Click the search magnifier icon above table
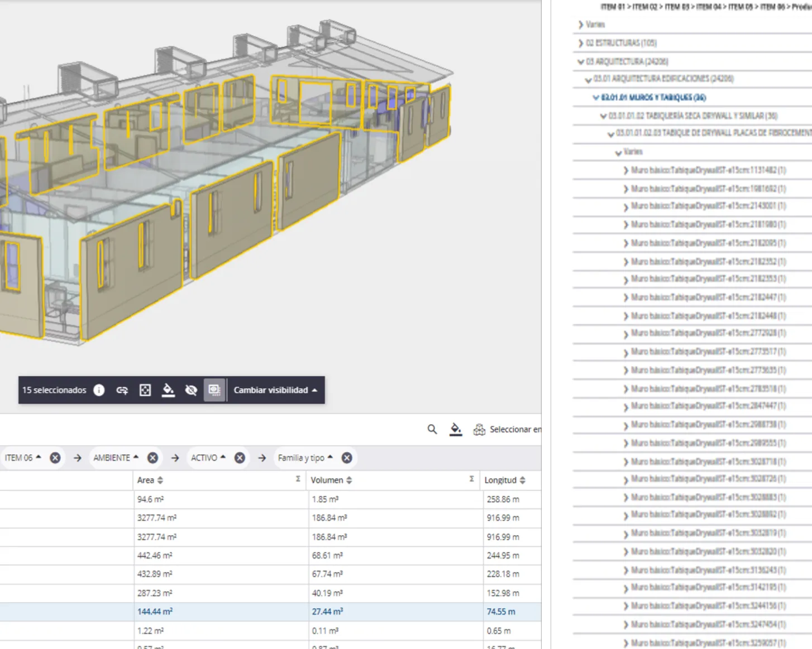This screenshot has height=649, width=812. pyautogui.click(x=432, y=429)
